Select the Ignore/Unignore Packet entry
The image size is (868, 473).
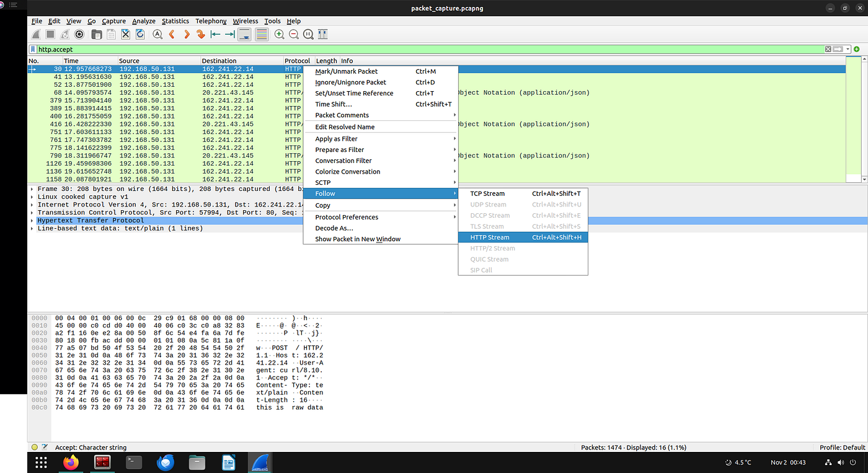coord(380,82)
